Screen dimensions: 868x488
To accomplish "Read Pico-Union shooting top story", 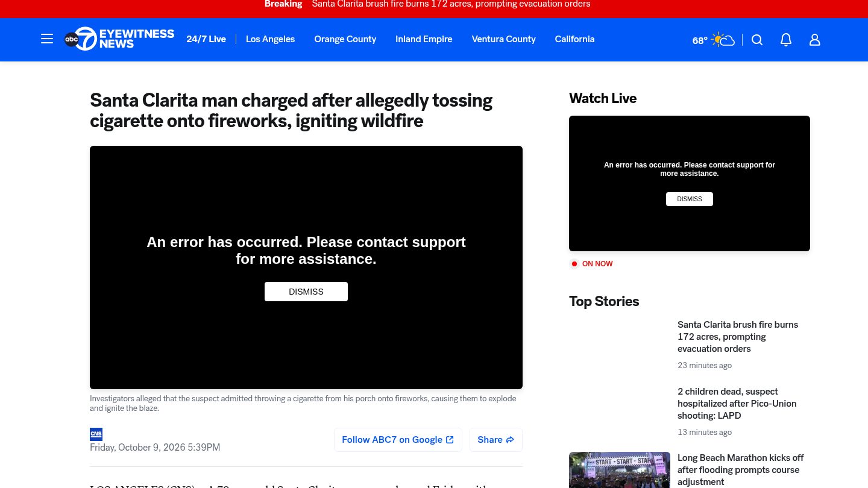I will click(x=737, y=404).
